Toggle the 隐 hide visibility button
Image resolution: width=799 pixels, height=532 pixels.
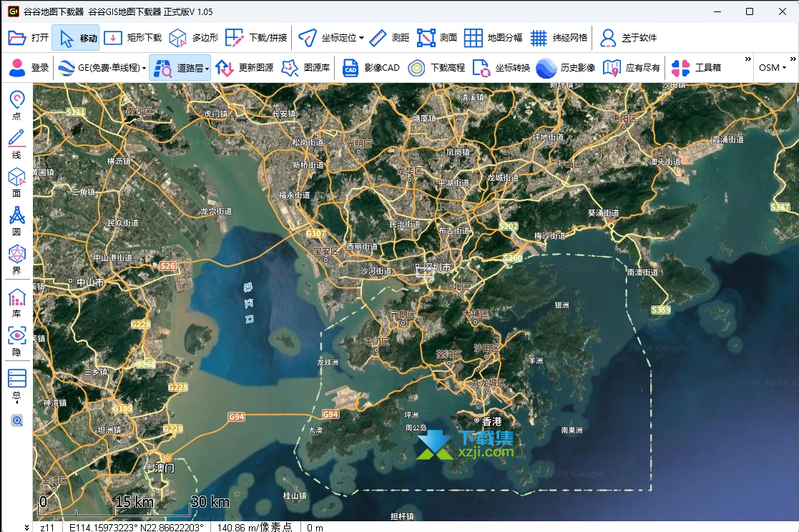click(x=17, y=341)
